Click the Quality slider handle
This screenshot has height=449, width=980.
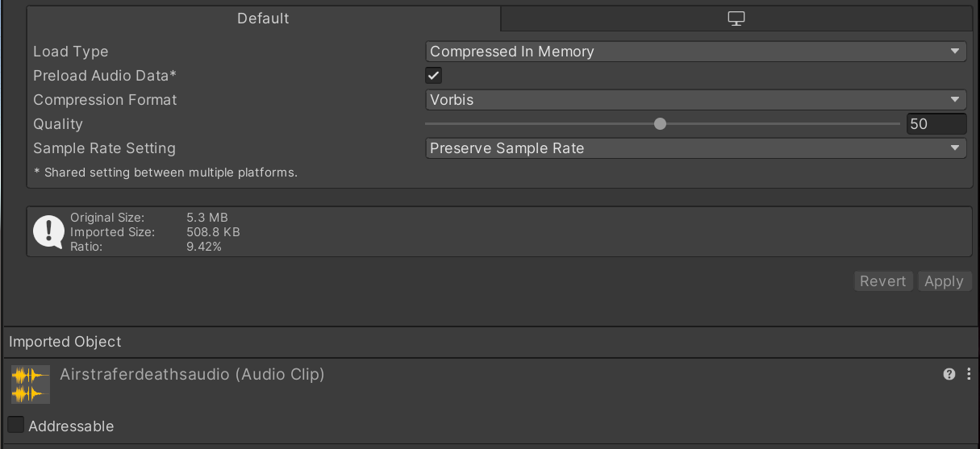(661, 124)
